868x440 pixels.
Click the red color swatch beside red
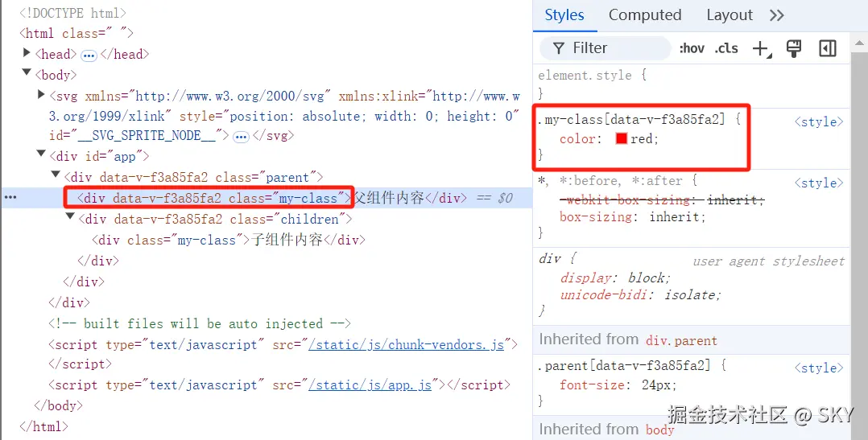(x=621, y=138)
